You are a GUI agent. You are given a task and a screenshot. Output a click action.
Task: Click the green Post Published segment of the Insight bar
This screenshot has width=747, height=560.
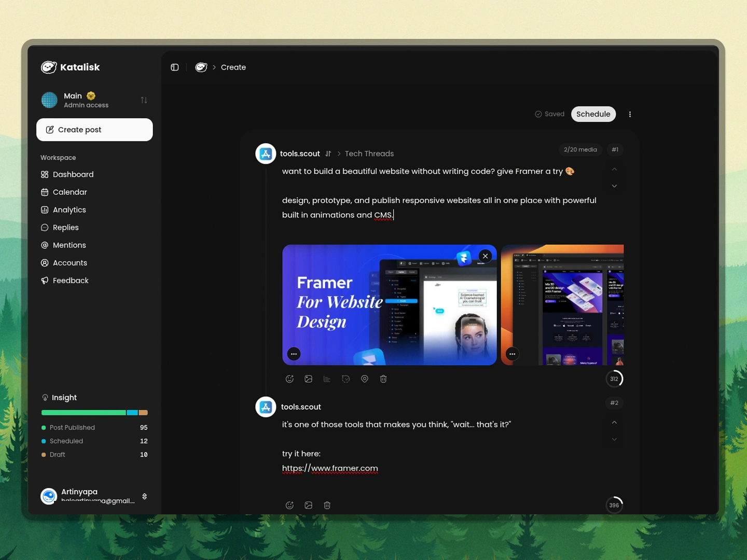pyautogui.click(x=84, y=413)
